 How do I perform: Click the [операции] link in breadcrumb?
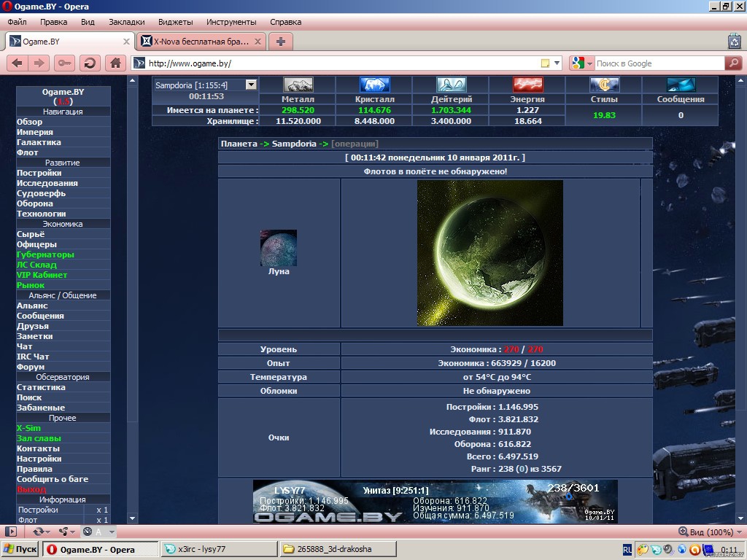click(355, 144)
